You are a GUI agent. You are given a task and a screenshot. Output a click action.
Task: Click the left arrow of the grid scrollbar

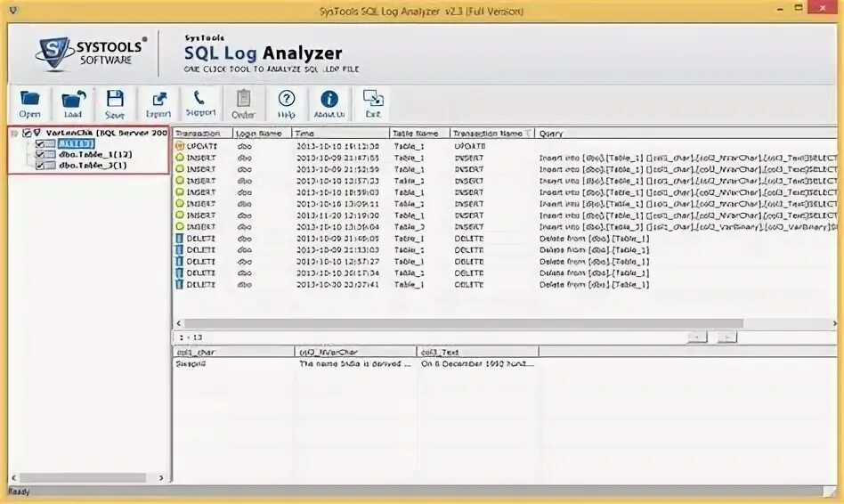pos(179,323)
